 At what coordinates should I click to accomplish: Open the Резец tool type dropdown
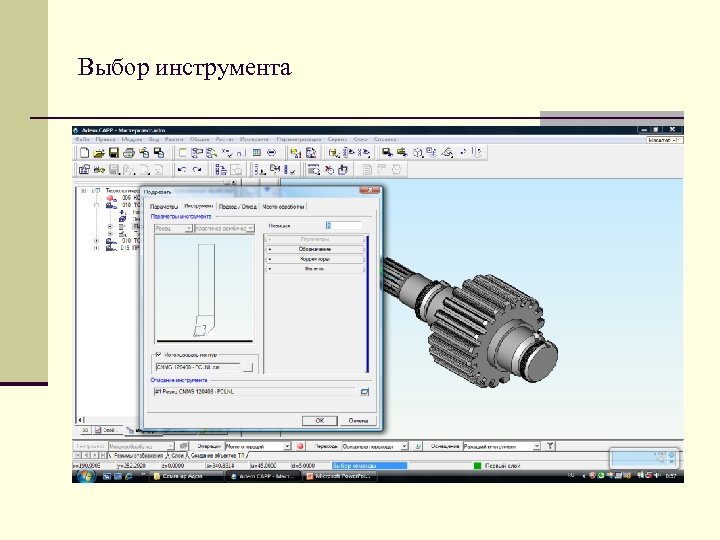188,228
